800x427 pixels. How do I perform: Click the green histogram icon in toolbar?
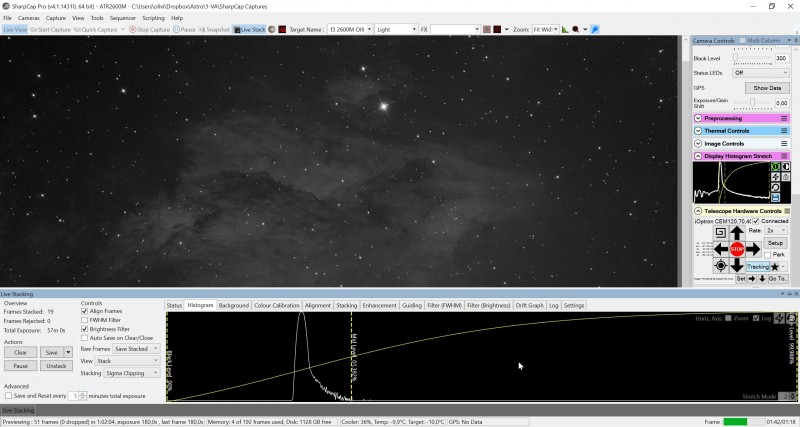(x=565, y=30)
